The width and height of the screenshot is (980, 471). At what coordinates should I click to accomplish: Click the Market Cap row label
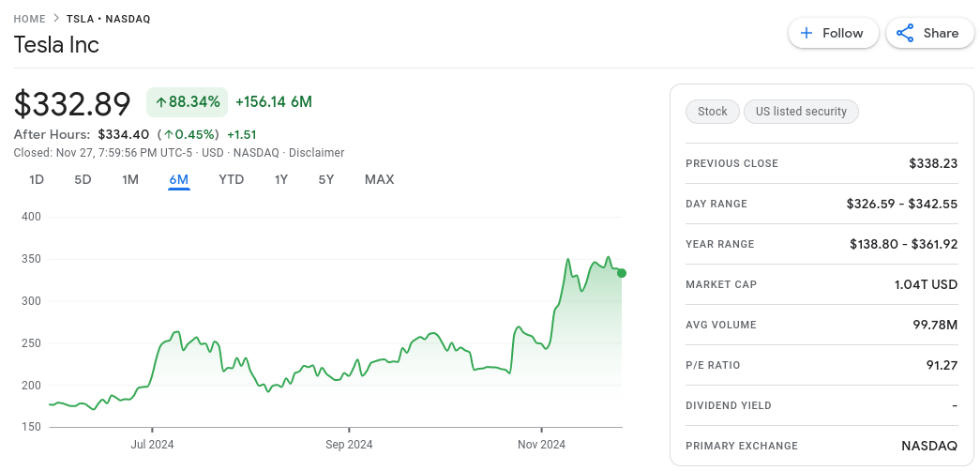coord(720,284)
